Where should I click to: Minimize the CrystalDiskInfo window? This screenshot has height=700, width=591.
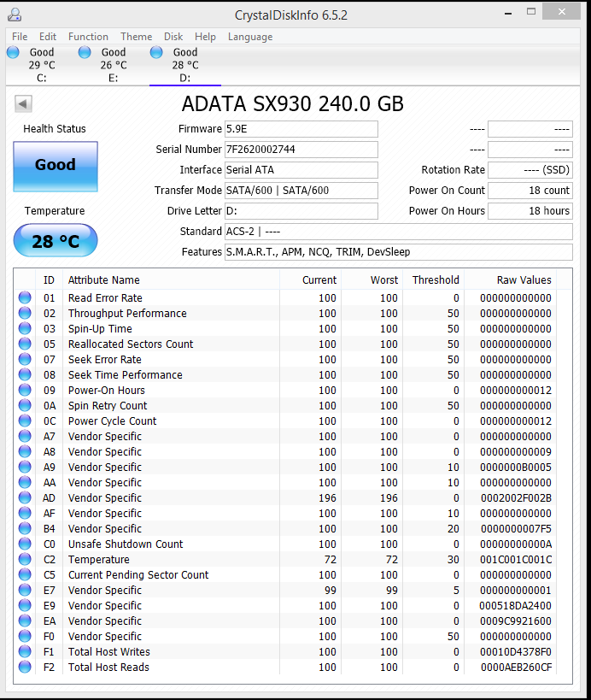507,14
